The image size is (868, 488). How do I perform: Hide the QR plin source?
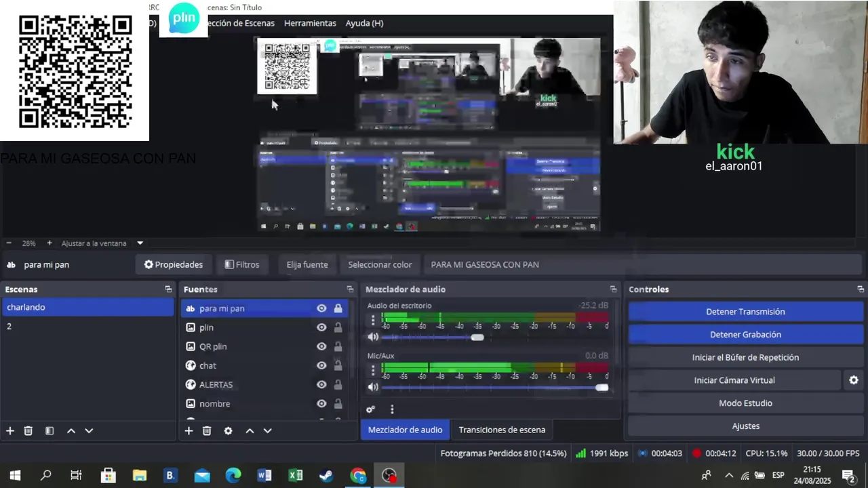coord(321,346)
